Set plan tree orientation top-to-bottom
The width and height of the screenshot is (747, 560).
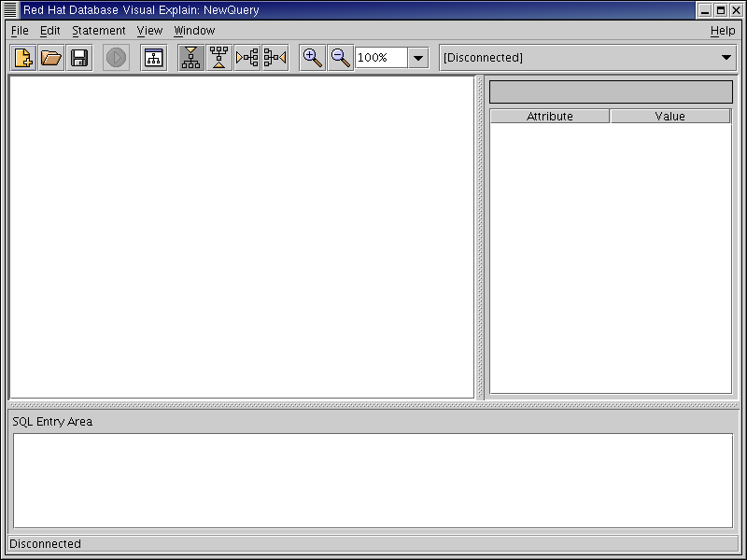click(x=191, y=58)
